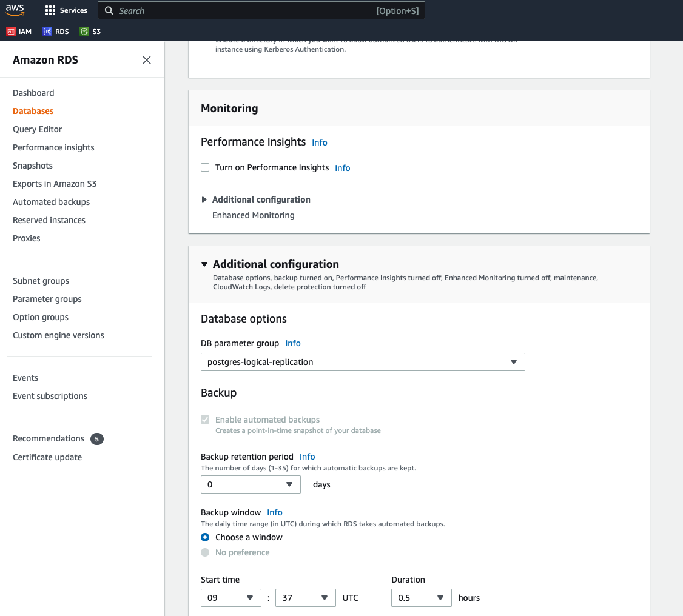Screen dimensions: 683x616
Task: Close the Amazon RDS sidebar
Action: (147, 60)
